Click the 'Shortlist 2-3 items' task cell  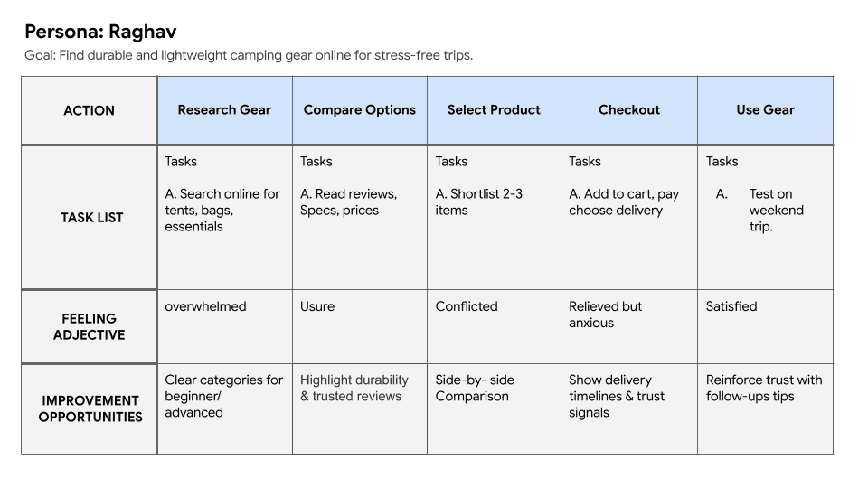click(x=479, y=202)
